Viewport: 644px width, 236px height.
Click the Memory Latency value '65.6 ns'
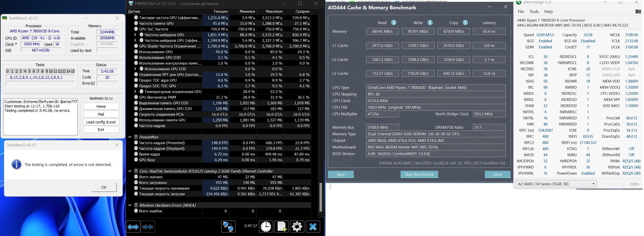click(489, 31)
